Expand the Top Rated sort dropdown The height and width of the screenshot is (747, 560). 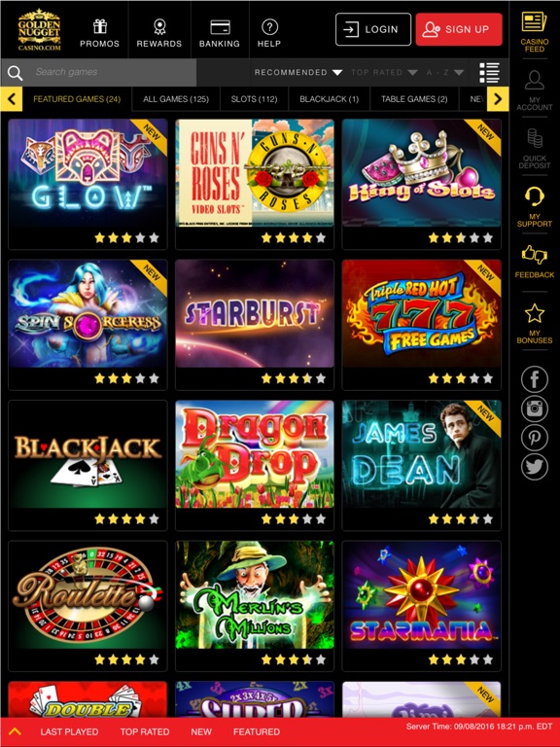click(384, 72)
